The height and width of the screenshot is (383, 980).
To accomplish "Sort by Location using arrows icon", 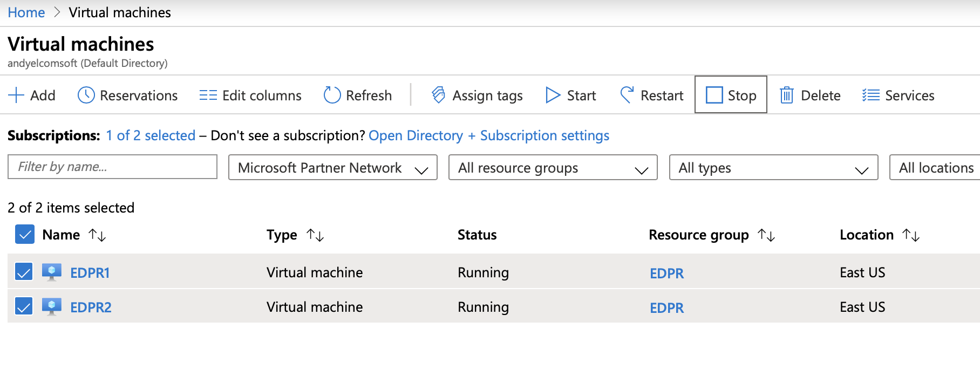I will point(911,235).
